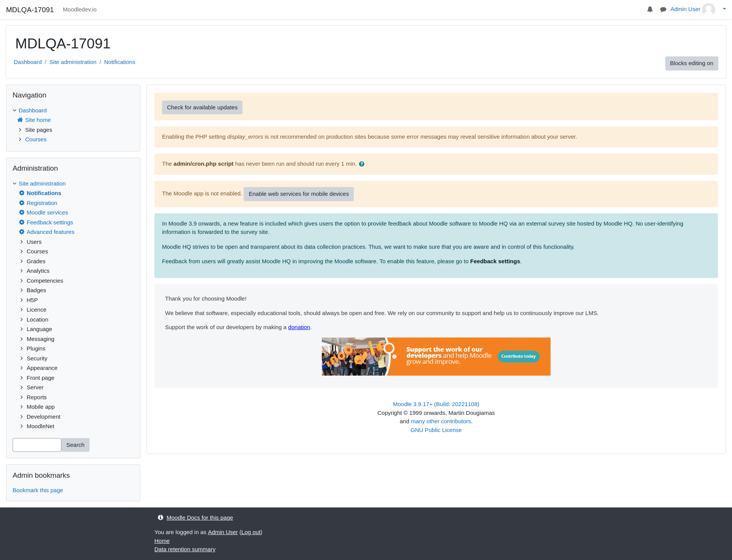The width and height of the screenshot is (732, 560).
Task: Open the Advanced features admin link
Action: coord(50,232)
